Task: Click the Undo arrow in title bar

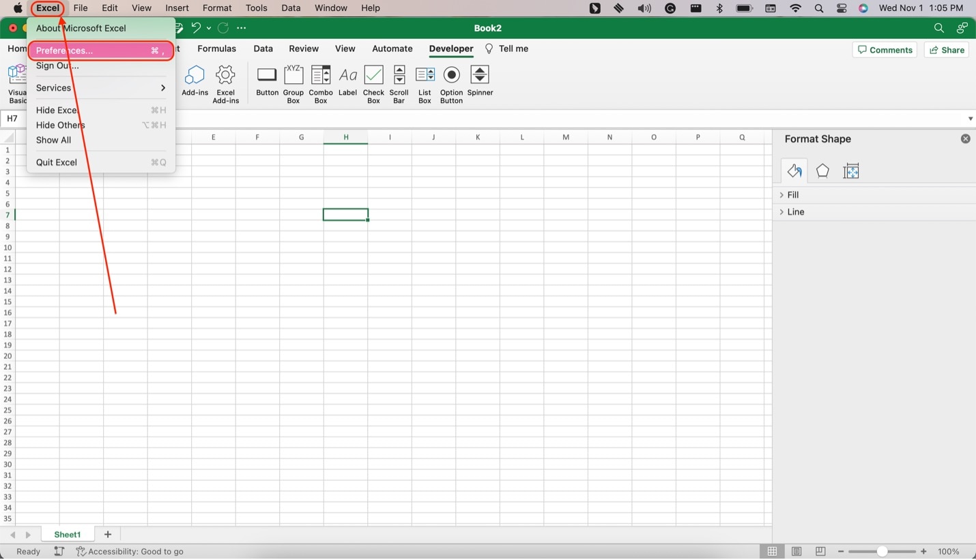Action: point(196,28)
